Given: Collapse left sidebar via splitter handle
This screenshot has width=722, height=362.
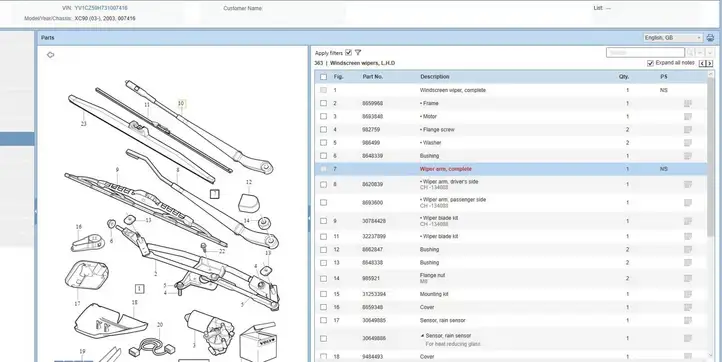Looking at the screenshot, I should point(35,211).
